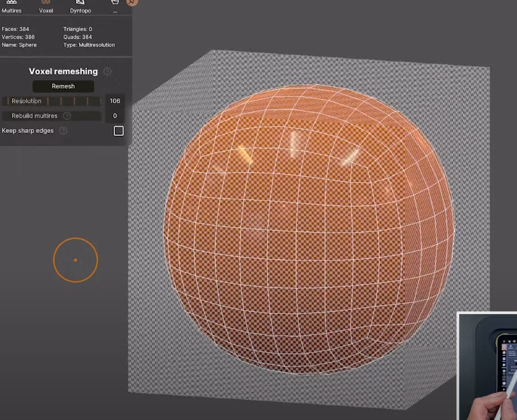
Task: Open help for Voxel remeshing title
Action: [x=107, y=71]
